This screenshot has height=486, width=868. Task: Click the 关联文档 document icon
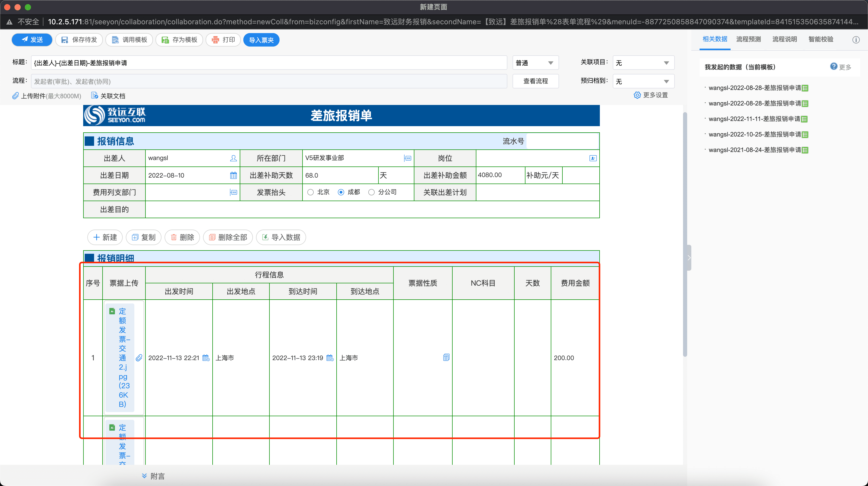pos(94,96)
